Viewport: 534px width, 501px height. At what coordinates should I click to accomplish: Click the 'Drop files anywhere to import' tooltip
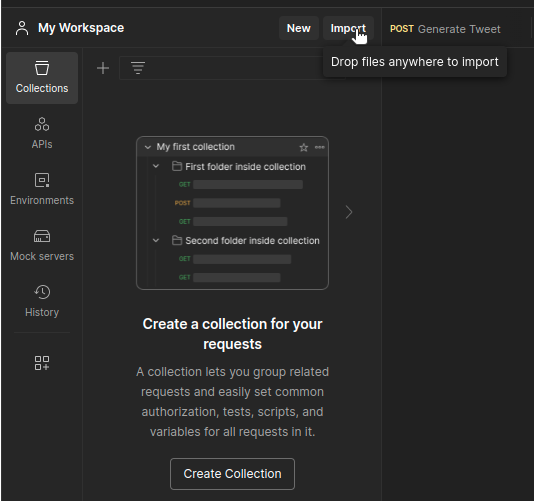[415, 62]
